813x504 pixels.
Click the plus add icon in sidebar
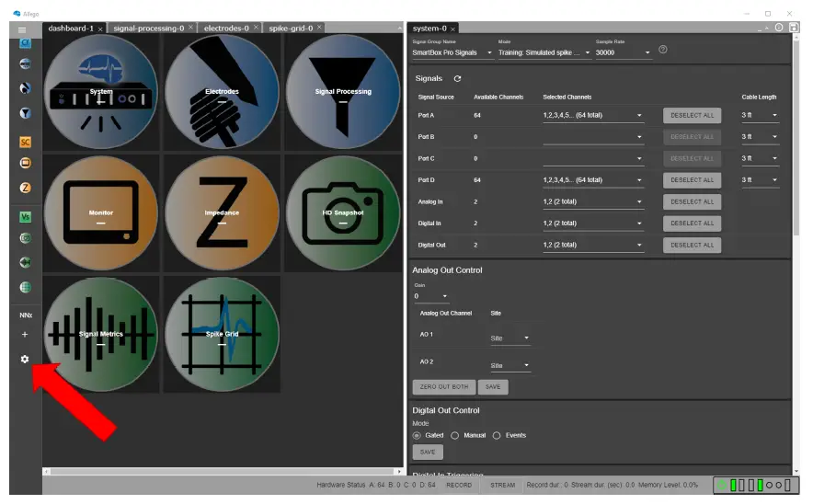(24, 335)
